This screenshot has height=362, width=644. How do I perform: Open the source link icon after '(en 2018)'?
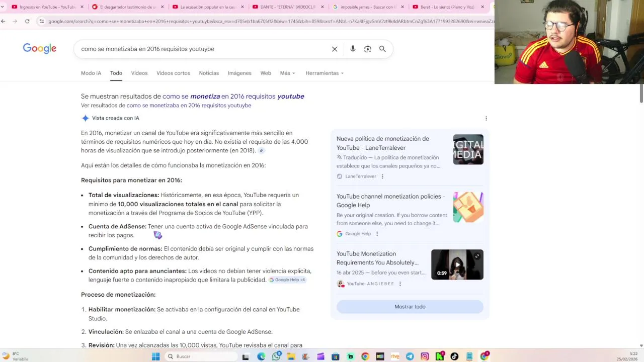(x=261, y=150)
